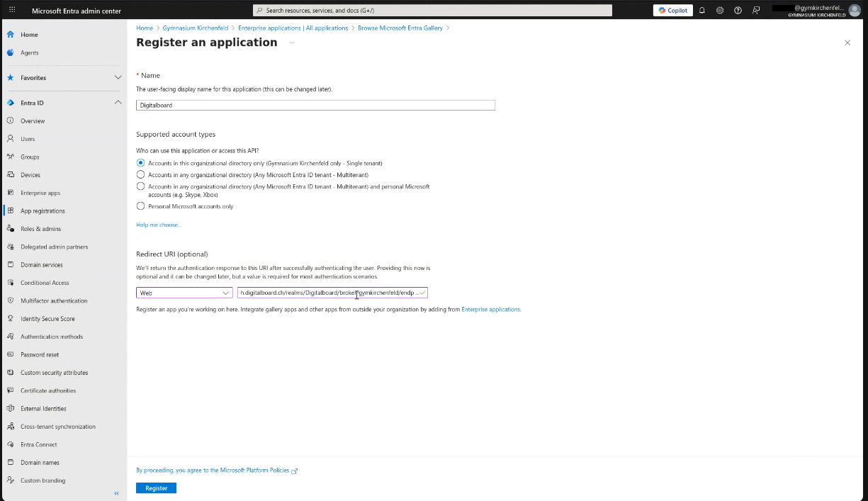Choose Personal Microsoft accounts only
Viewport: 868px width, 501px height.
point(140,206)
